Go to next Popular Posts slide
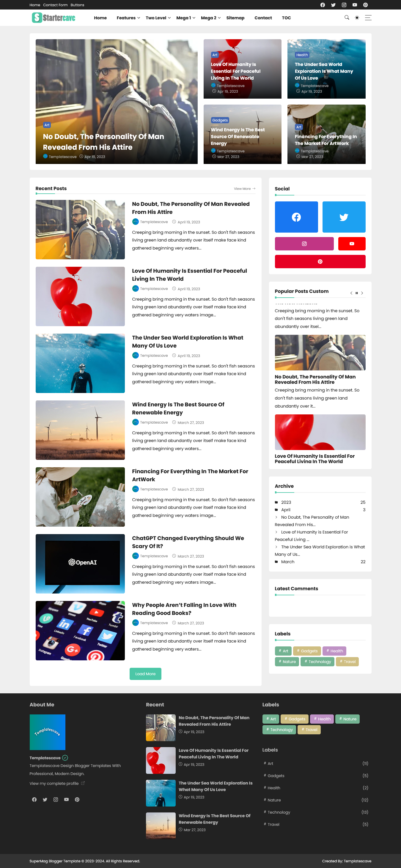Screen dimensions: 401x868 tap(362, 293)
